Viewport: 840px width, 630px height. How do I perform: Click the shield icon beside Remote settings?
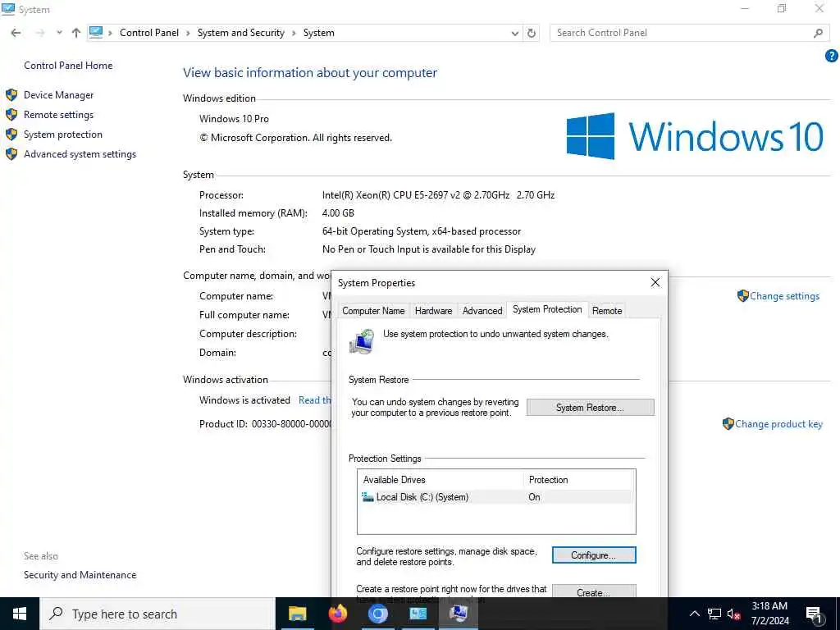click(x=11, y=115)
